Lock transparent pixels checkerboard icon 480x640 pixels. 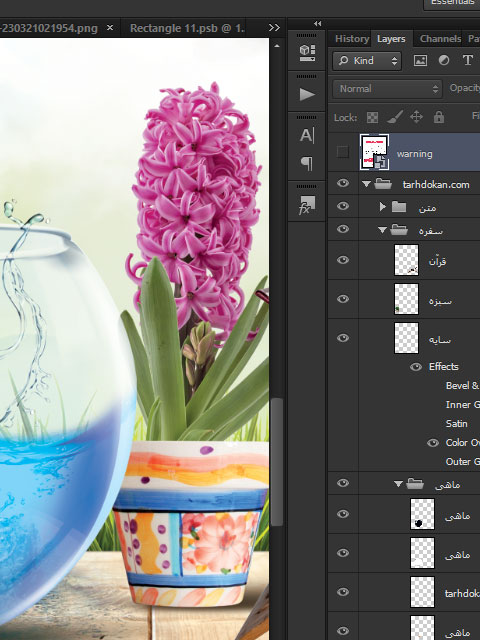pos(372,118)
